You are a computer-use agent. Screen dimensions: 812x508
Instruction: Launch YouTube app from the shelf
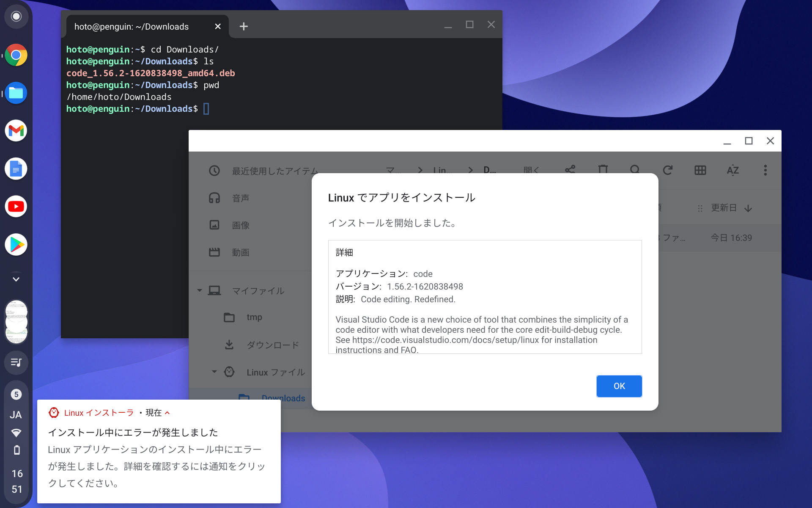16,207
